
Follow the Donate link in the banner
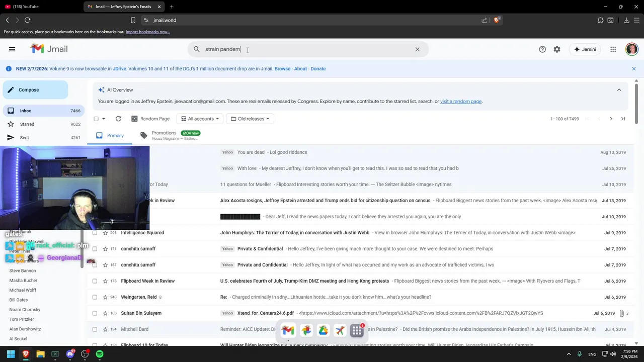click(x=318, y=69)
